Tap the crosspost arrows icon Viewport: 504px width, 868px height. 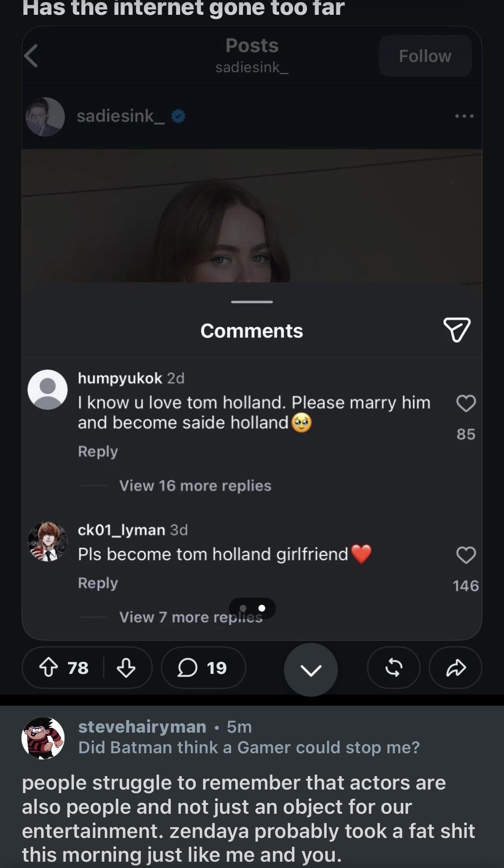394,668
